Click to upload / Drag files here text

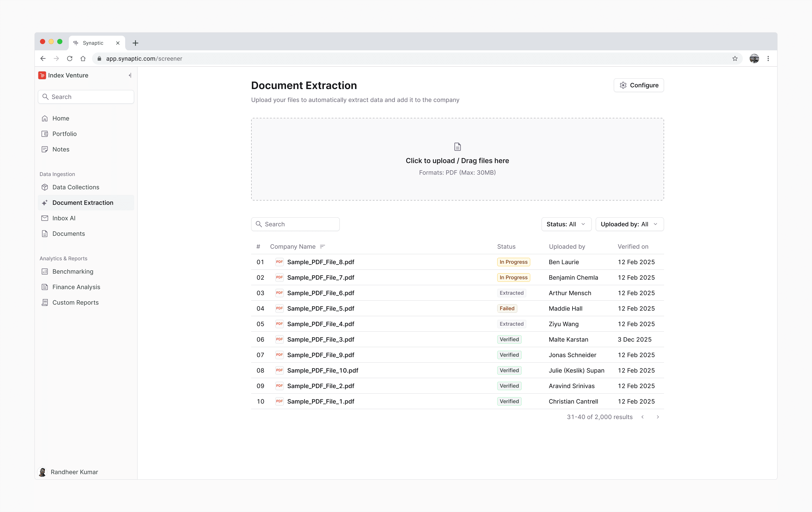coord(457,161)
